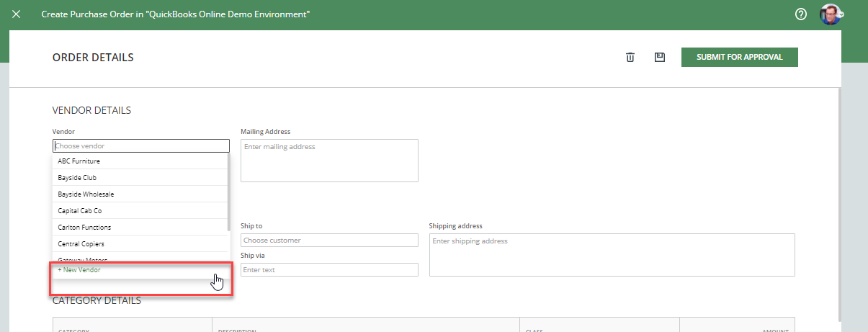Click the Vendor Details heading
The image size is (868, 332).
click(x=91, y=111)
